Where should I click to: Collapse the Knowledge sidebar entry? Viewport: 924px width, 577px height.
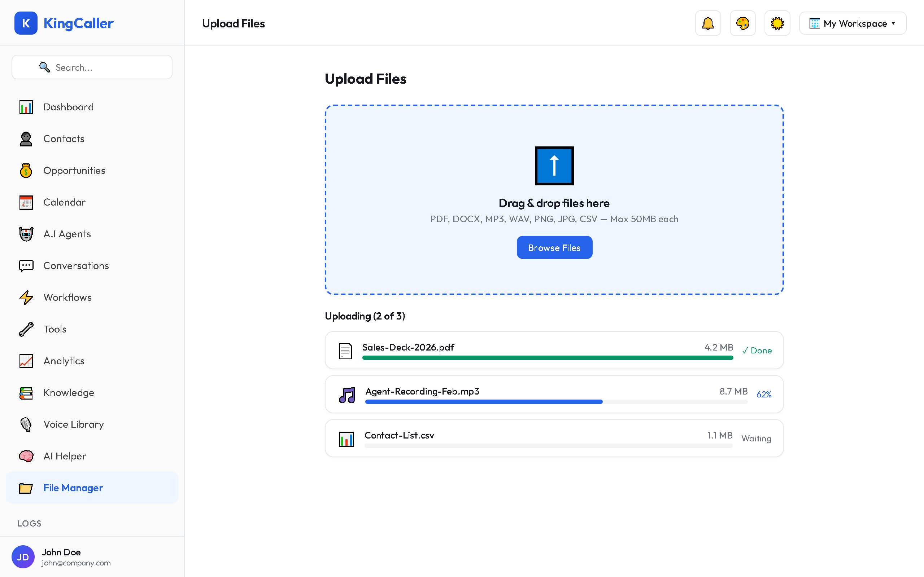click(69, 392)
